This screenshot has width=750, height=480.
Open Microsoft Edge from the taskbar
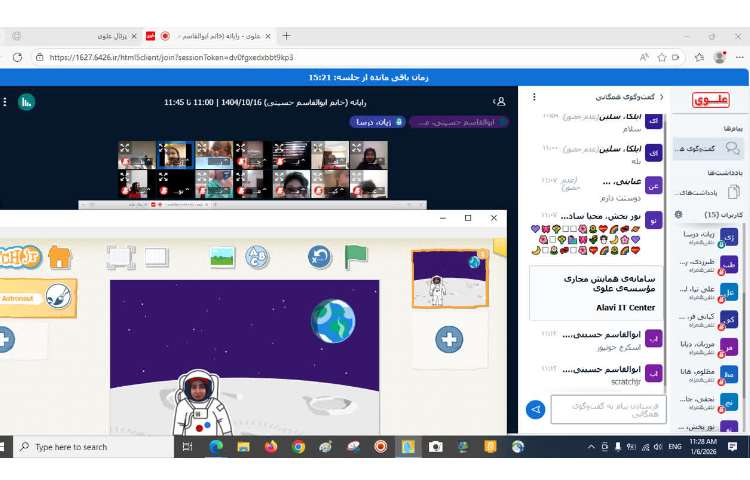pyautogui.click(x=216, y=447)
